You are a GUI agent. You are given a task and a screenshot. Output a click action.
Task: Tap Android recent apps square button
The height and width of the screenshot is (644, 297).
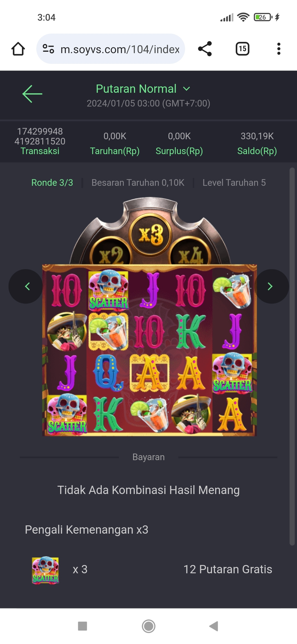[82, 626]
